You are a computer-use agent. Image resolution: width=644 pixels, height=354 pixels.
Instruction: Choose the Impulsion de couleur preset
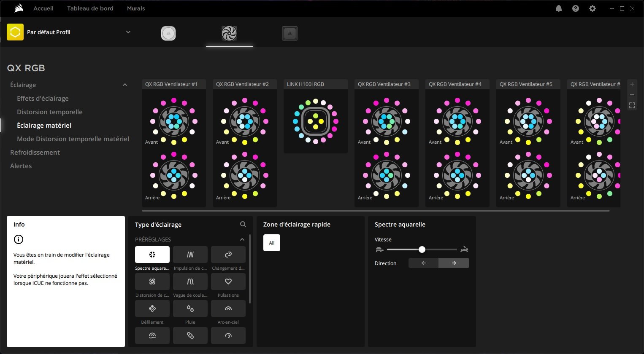190,255
